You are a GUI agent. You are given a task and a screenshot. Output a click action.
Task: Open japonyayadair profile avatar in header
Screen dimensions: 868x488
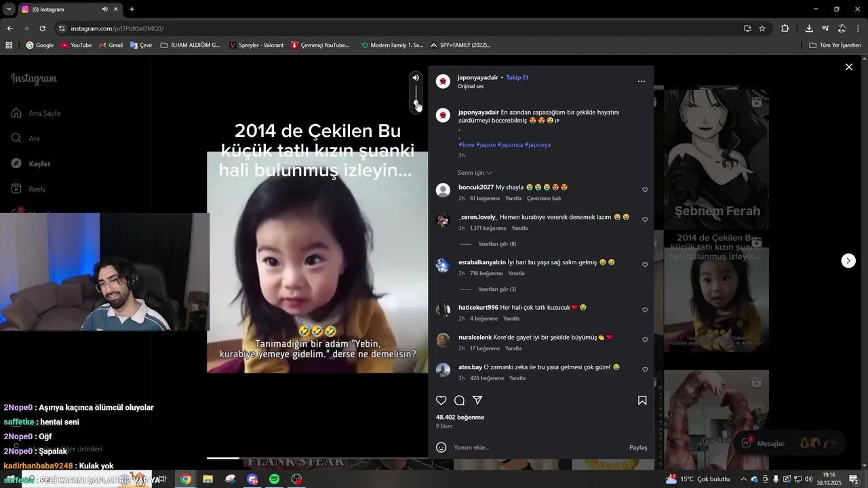(x=443, y=81)
